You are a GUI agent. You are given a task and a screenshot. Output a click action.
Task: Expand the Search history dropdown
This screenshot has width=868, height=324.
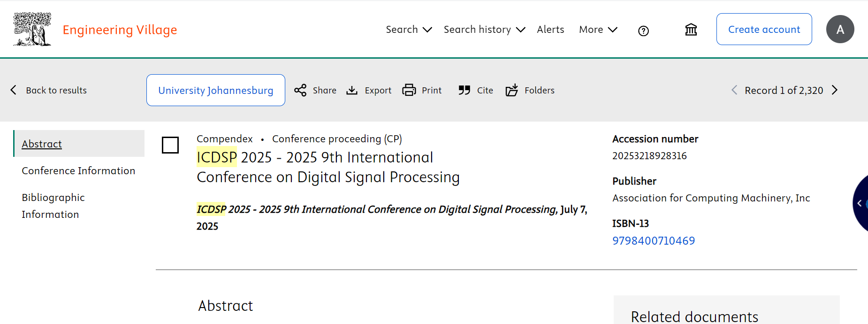click(484, 30)
